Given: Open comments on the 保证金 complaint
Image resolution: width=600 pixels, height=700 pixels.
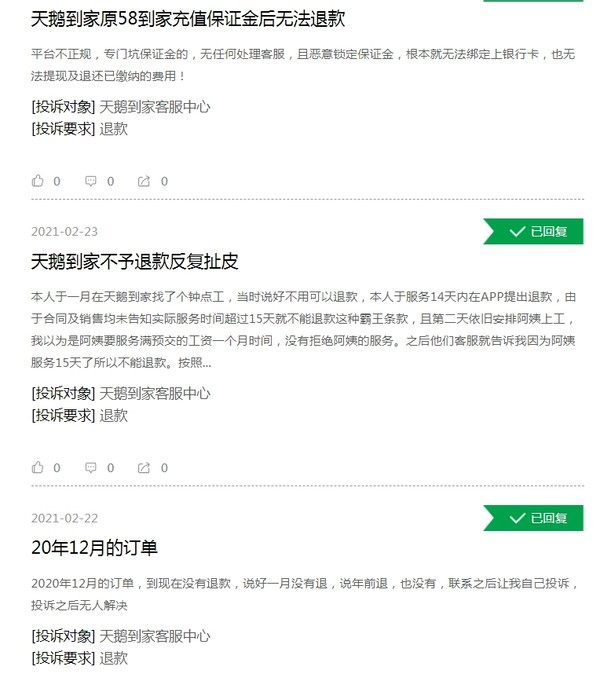Looking at the screenshot, I should pyautogui.click(x=91, y=181).
